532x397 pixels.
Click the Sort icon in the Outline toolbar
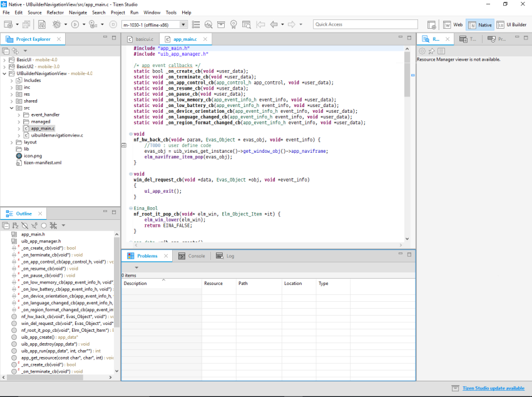16,225
